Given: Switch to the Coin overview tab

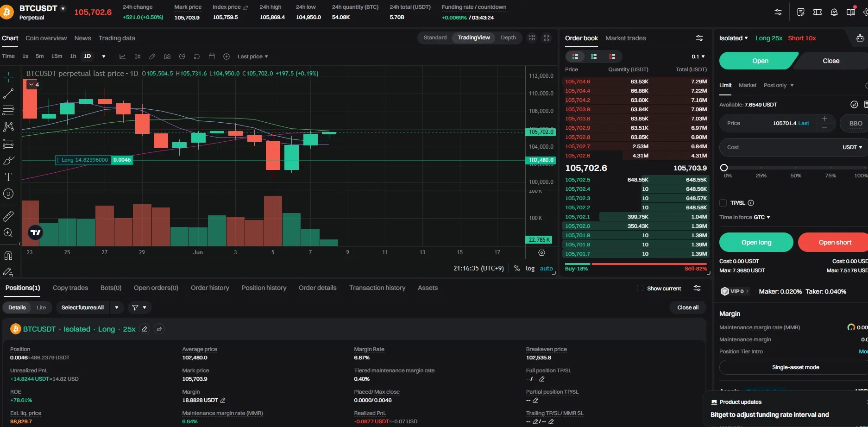Looking at the screenshot, I should pos(46,38).
